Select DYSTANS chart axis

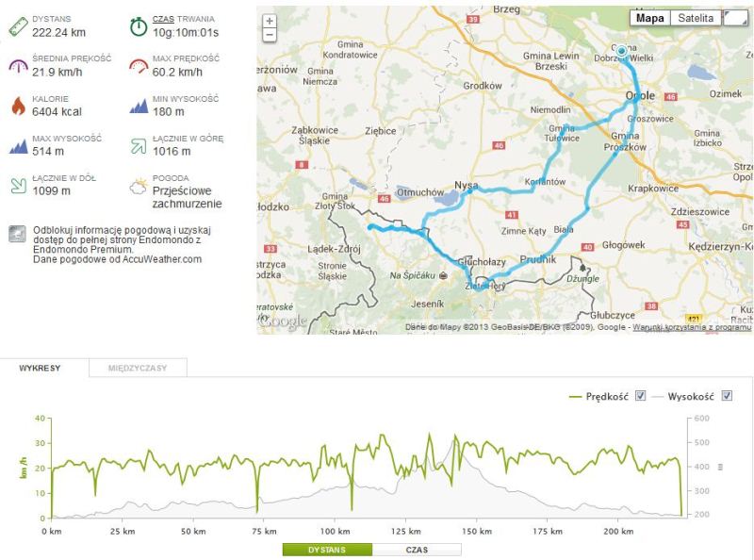[x=327, y=550]
